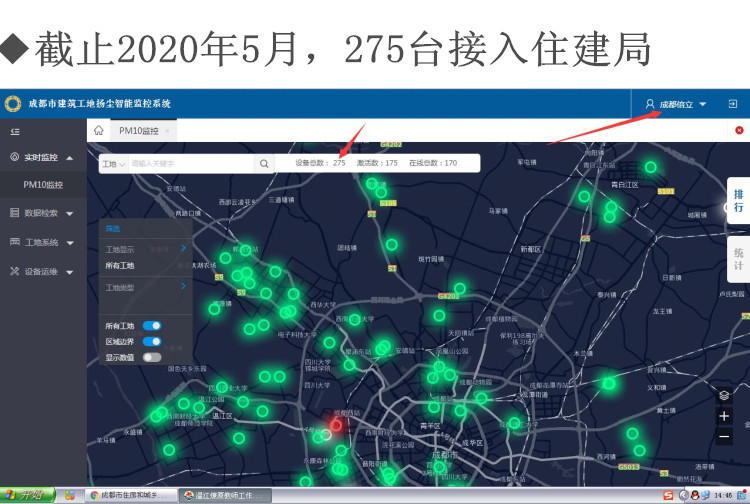Click the 激活数: 175 text
Screen dimensions: 750x504
tap(377, 163)
